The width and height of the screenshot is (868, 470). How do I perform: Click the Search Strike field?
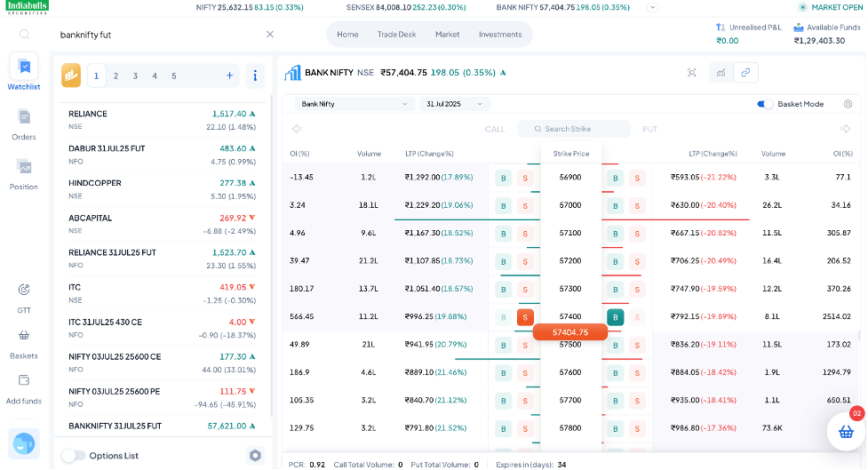click(x=574, y=129)
